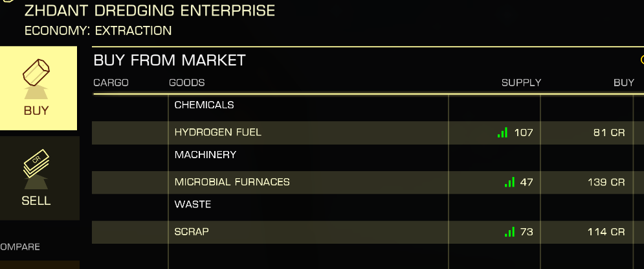
Task: Select the Hydrogen Fuel commodity row
Action: 368,132
